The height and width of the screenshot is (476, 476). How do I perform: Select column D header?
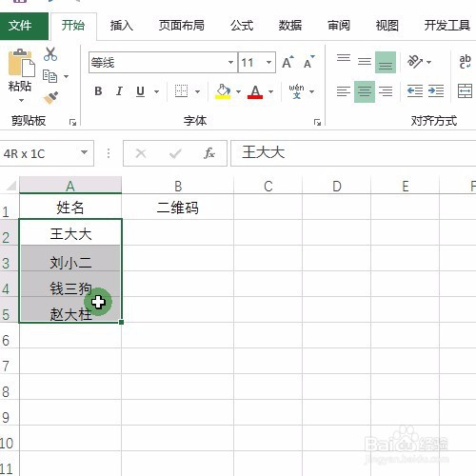tap(337, 186)
